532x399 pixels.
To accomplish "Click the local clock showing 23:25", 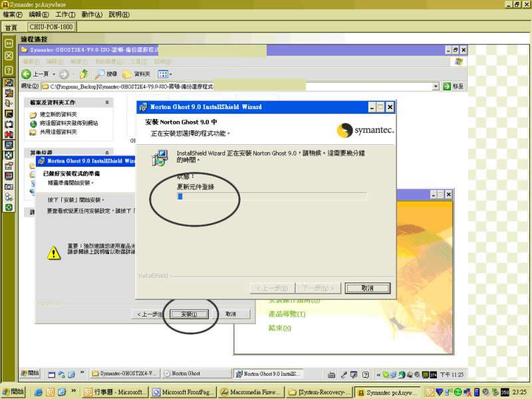I will 519,392.
